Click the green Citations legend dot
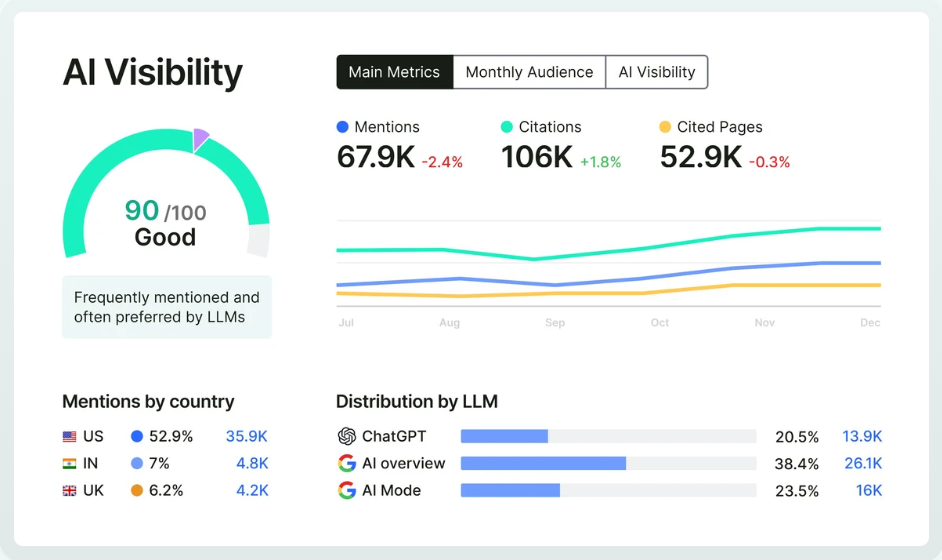The image size is (942, 560). [506, 127]
